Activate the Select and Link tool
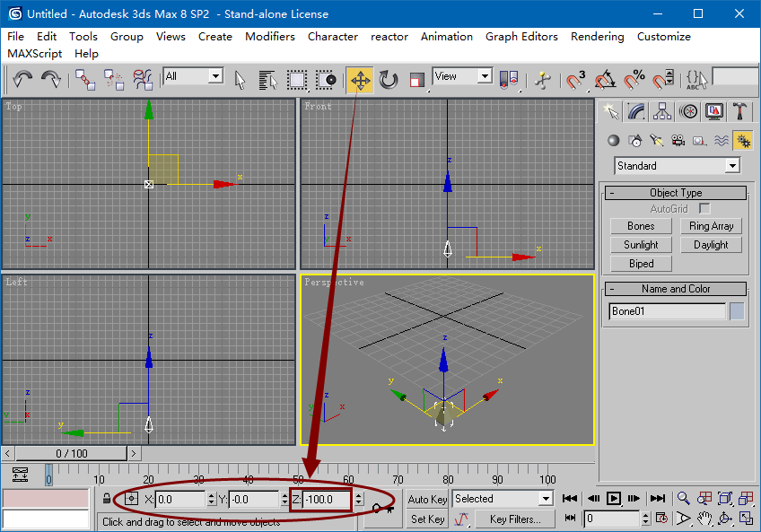761x532 pixels. tap(85, 80)
